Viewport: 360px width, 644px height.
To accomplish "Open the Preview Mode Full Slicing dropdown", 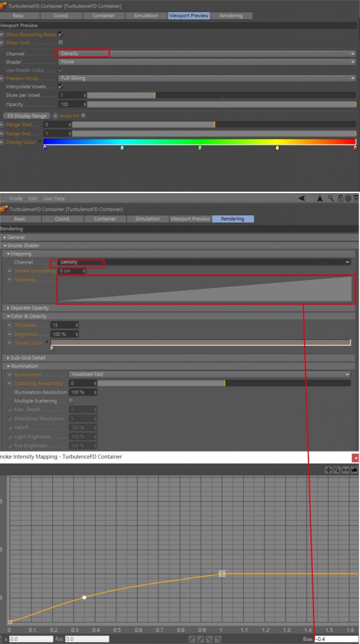I will (x=207, y=78).
